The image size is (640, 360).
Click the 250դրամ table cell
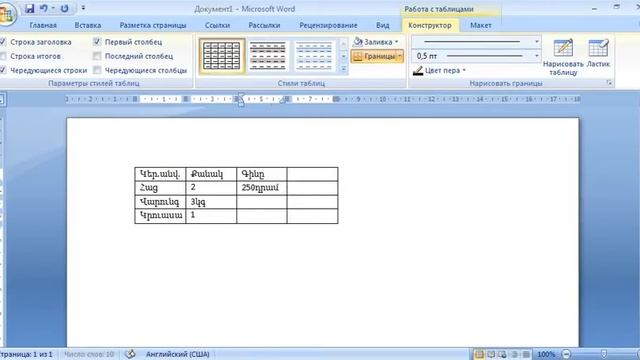coord(262,188)
